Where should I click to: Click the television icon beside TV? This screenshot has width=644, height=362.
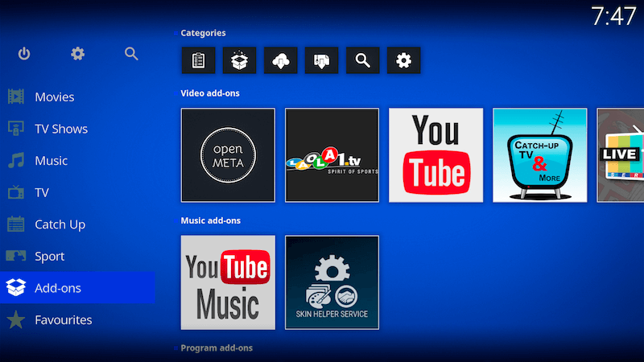click(16, 191)
